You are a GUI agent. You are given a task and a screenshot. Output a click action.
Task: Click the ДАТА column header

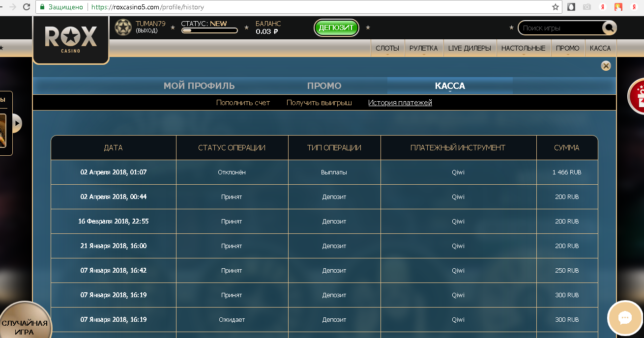114,147
